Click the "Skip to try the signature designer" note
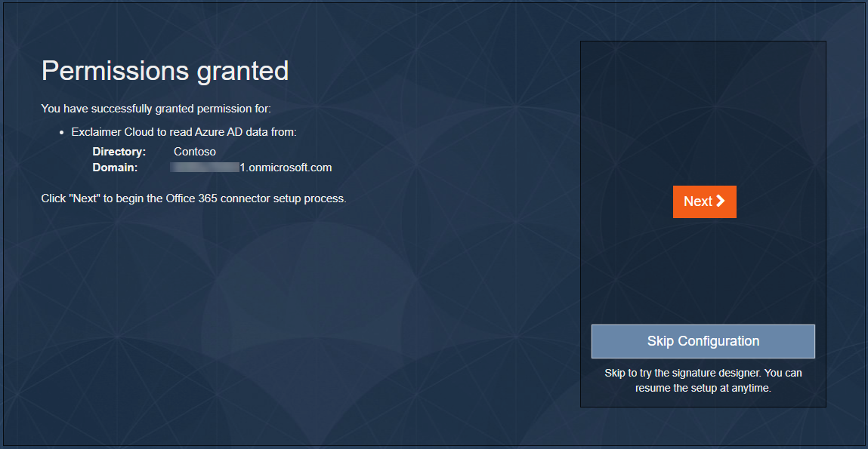 (703, 373)
